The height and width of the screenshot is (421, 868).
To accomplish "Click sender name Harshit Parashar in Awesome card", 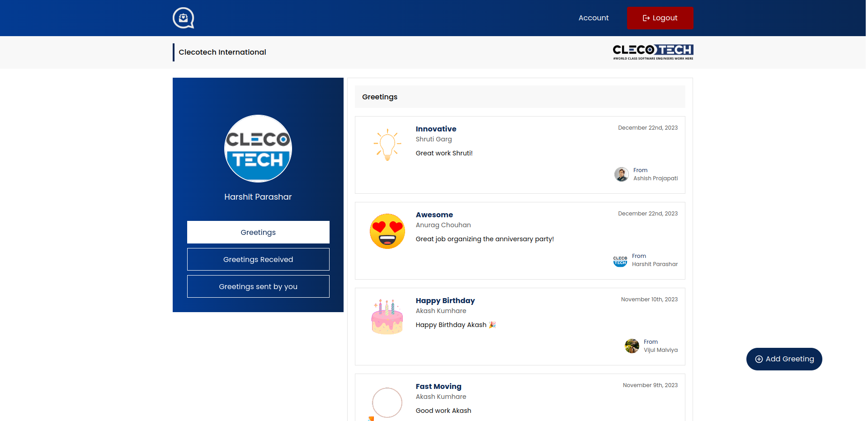I will 655,264.
